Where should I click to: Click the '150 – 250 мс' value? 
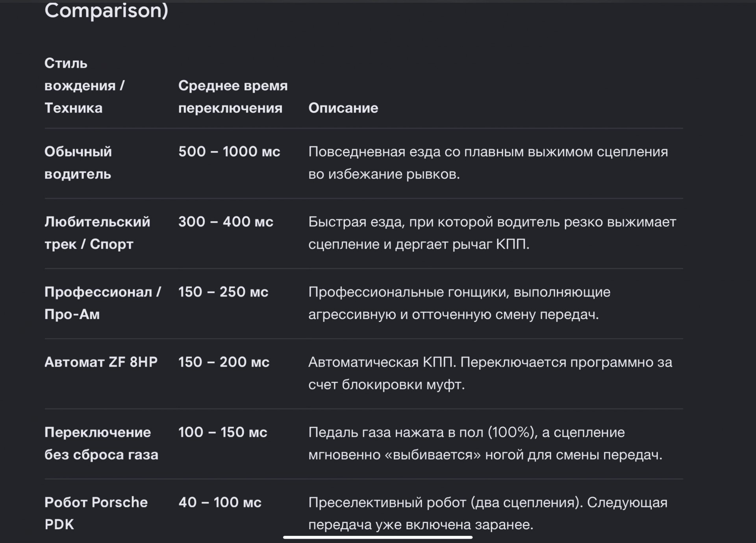(x=223, y=292)
